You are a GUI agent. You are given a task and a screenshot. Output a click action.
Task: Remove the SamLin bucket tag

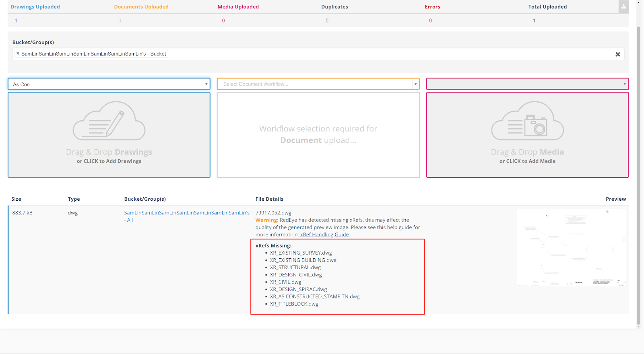point(18,54)
